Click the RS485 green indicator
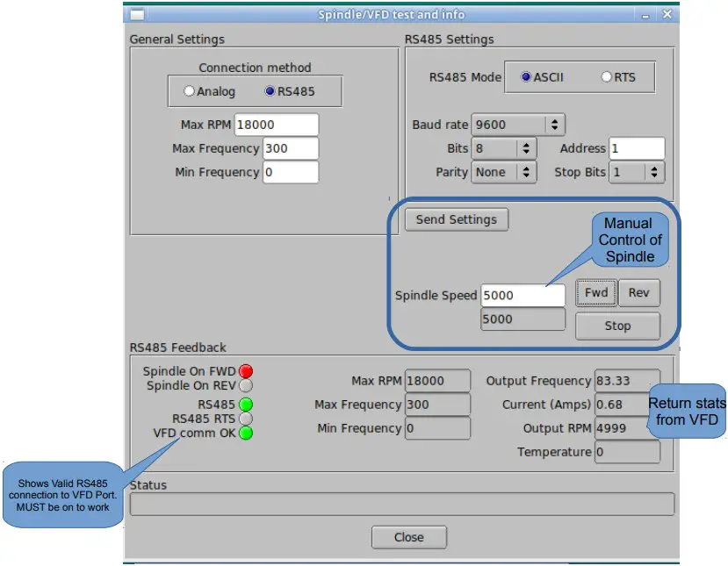The height and width of the screenshot is (566, 728). click(x=246, y=405)
